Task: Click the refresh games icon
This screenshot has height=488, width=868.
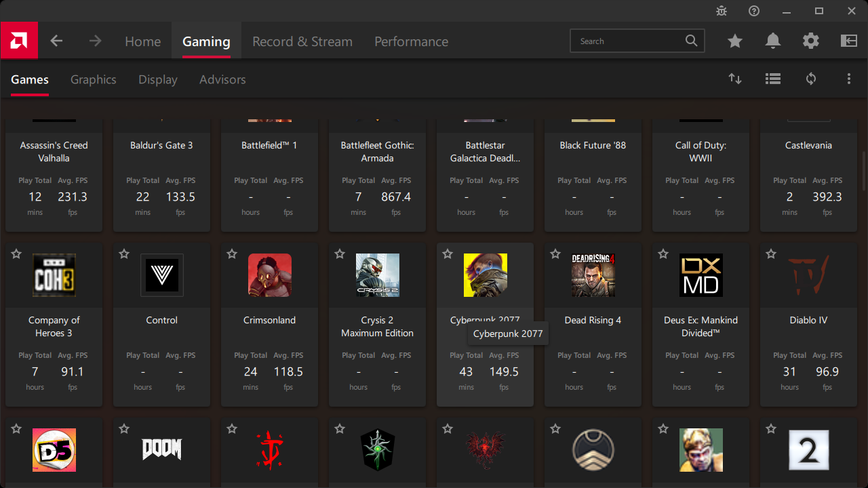Action: tap(811, 79)
